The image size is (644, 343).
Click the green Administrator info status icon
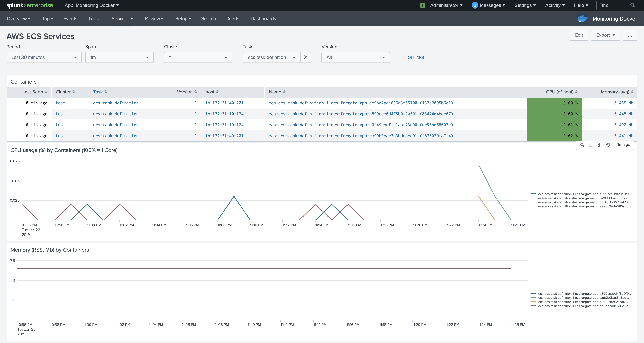[x=422, y=5]
